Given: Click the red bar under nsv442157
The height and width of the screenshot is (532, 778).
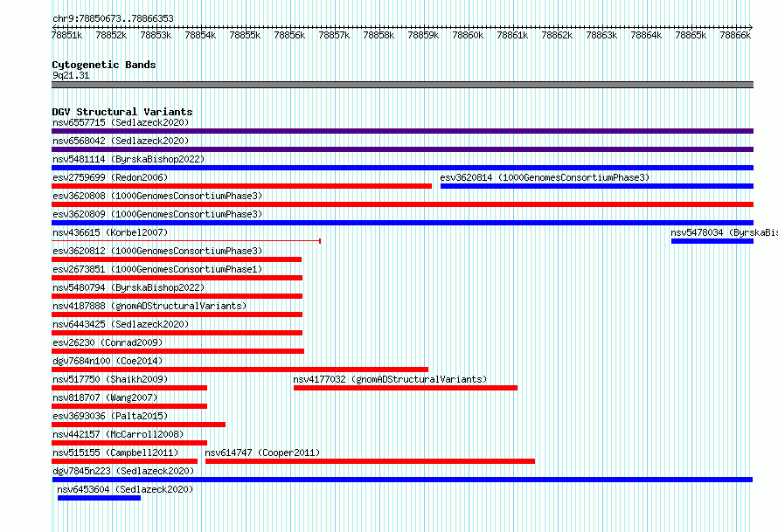Looking at the screenshot, I should click(x=129, y=443).
